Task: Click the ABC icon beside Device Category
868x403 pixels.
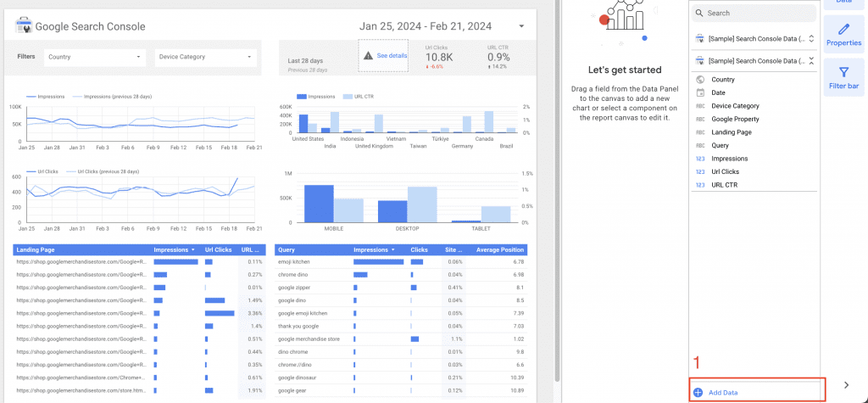Action: coord(700,106)
